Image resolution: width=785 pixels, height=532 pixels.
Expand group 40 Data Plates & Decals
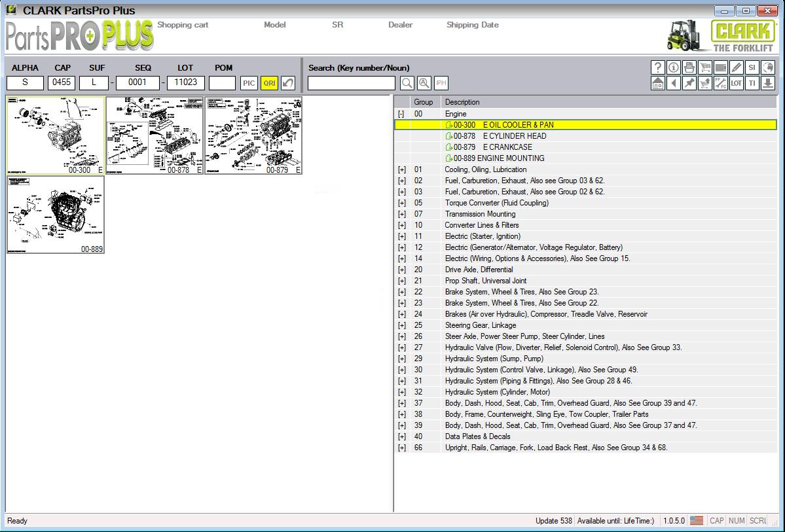401,436
